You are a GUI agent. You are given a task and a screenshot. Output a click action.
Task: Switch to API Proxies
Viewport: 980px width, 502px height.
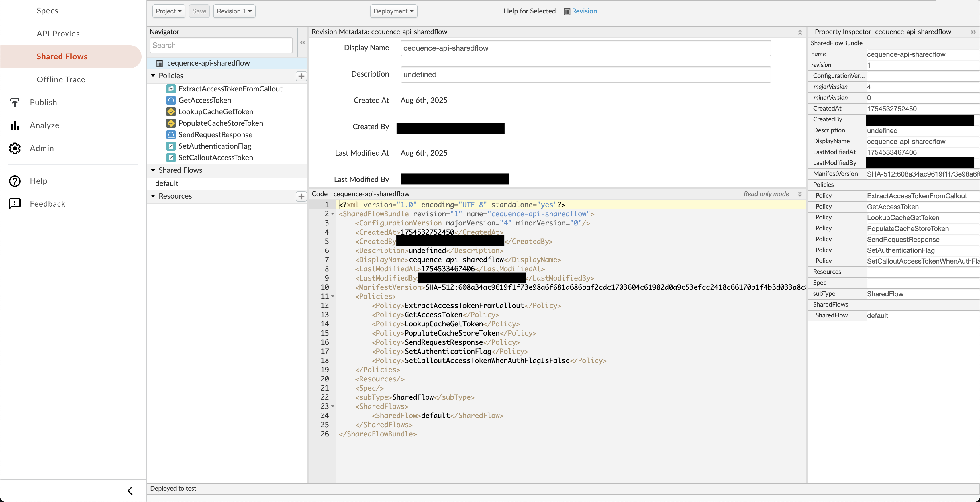[58, 34]
